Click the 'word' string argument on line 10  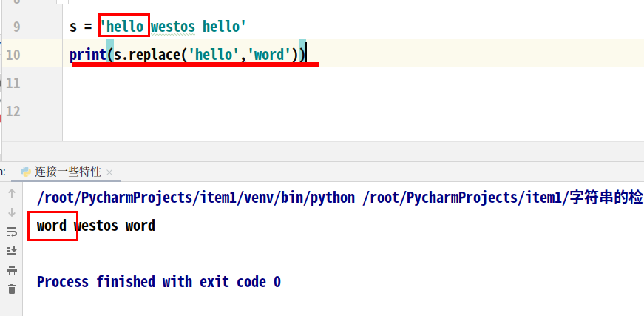(x=269, y=55)
